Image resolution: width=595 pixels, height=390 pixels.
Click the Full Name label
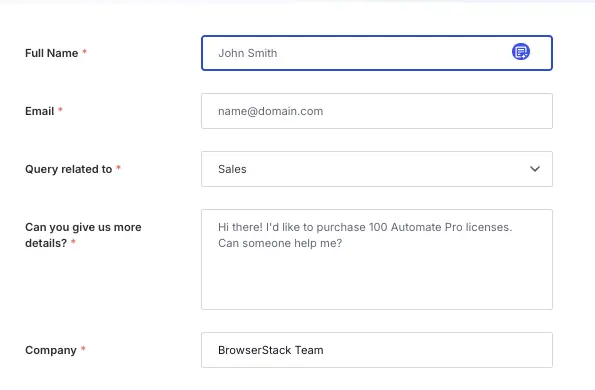tap(52, 53)
